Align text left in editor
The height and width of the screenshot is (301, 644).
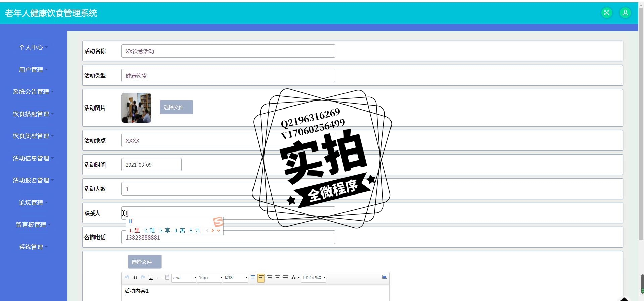[x=261, y=277]
